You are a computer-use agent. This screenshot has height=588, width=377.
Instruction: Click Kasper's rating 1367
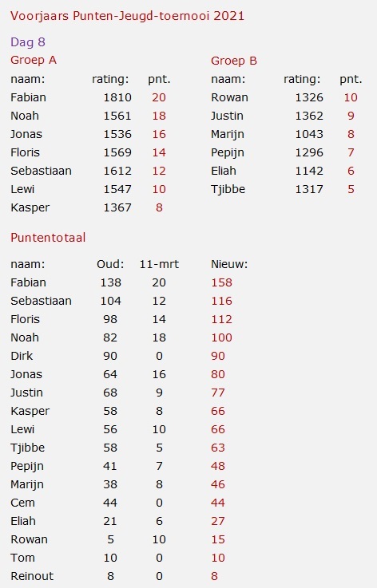point(117,207)
